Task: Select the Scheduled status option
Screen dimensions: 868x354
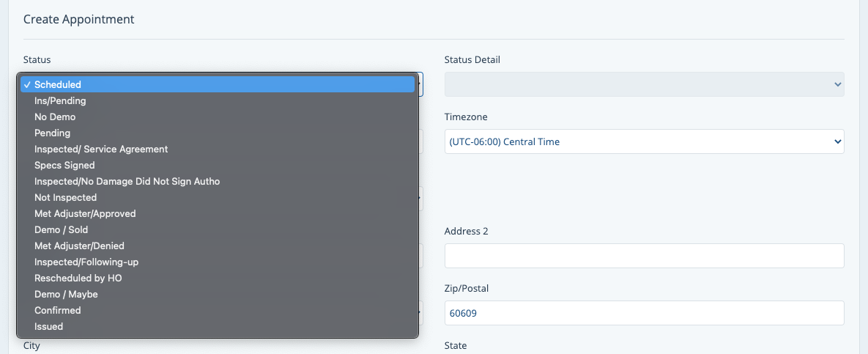Action: 58,84
